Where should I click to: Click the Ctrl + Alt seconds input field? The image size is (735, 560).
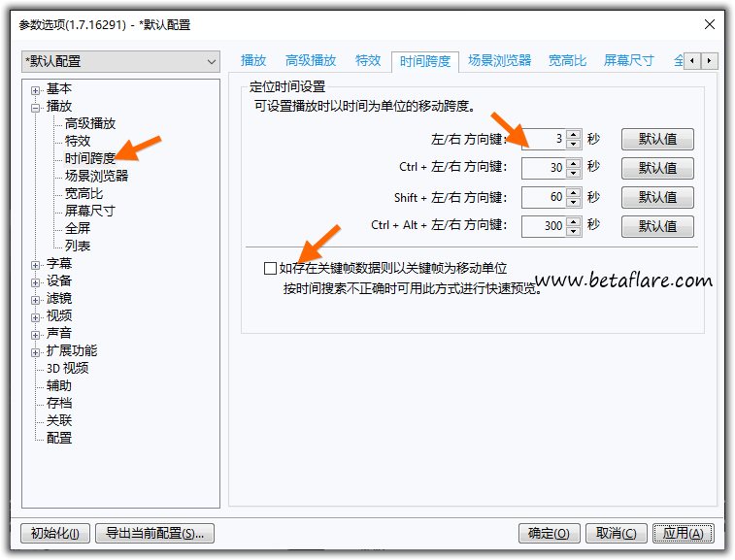click(x=544, y=227)
